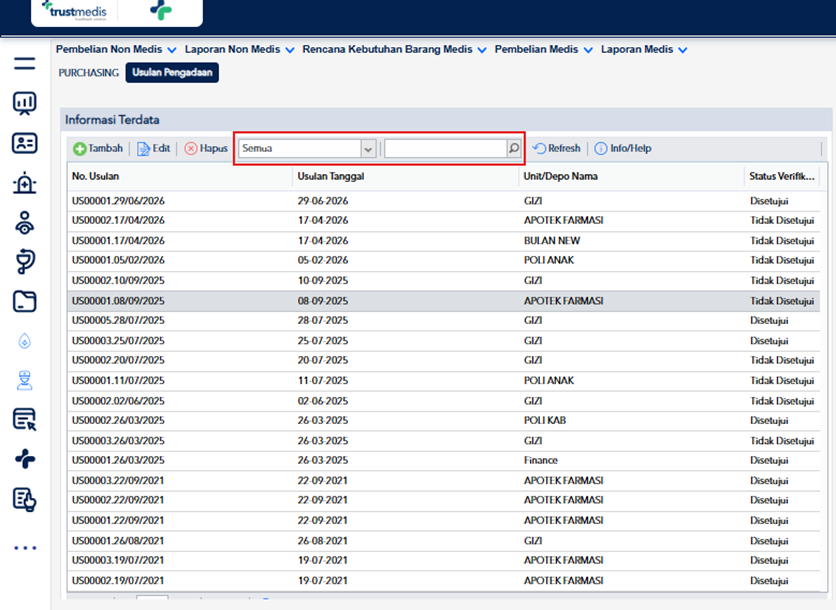836x610 pixels.
Task: Open the hamburger menu icon in sidebar
Action: [25, 63]
